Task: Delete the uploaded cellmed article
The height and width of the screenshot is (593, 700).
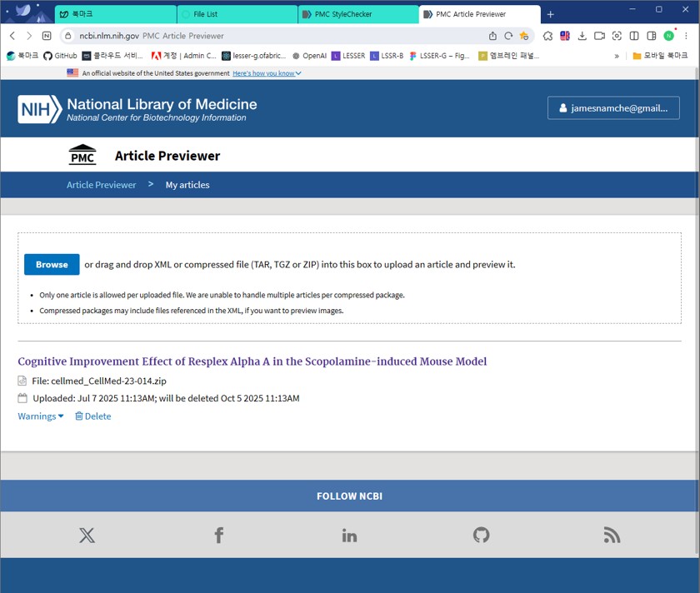Action: 92,416
